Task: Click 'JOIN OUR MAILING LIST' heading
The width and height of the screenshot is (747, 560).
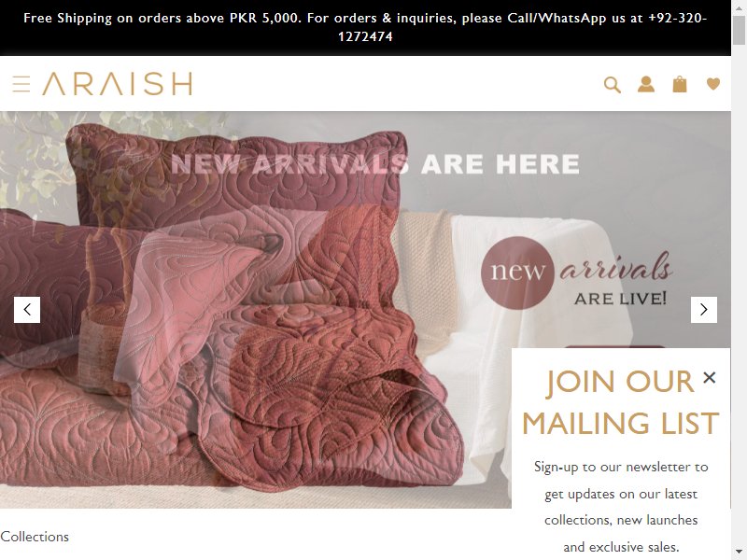Action: 620,402
